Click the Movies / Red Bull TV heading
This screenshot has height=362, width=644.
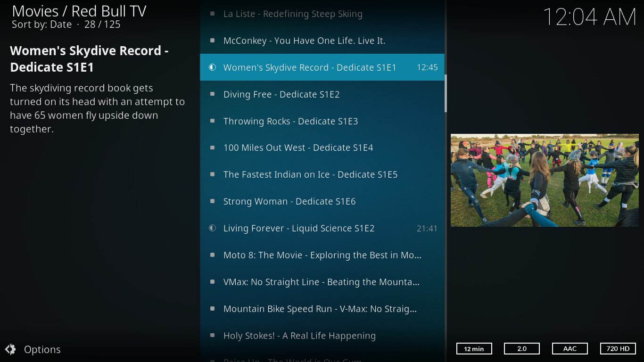point(79,11)
